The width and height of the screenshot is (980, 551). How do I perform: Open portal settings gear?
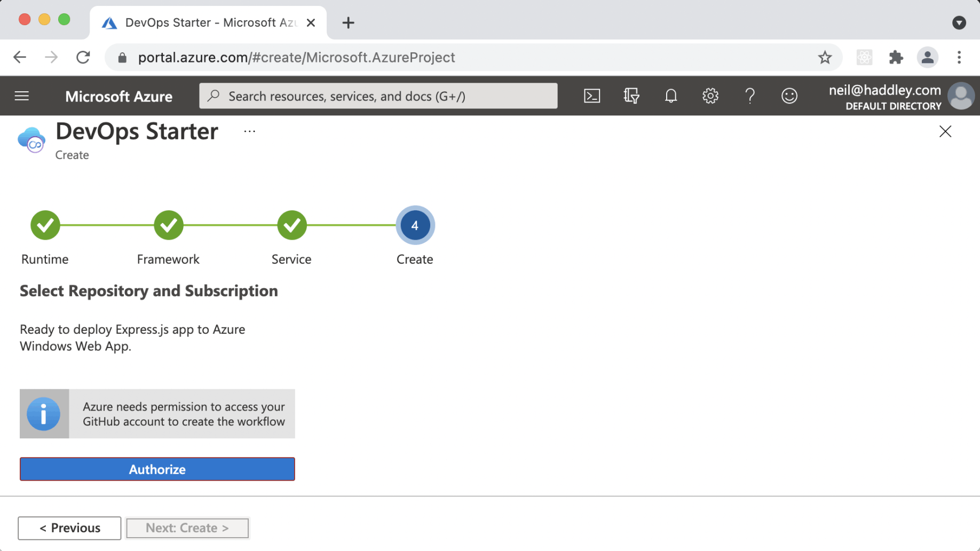710,96
